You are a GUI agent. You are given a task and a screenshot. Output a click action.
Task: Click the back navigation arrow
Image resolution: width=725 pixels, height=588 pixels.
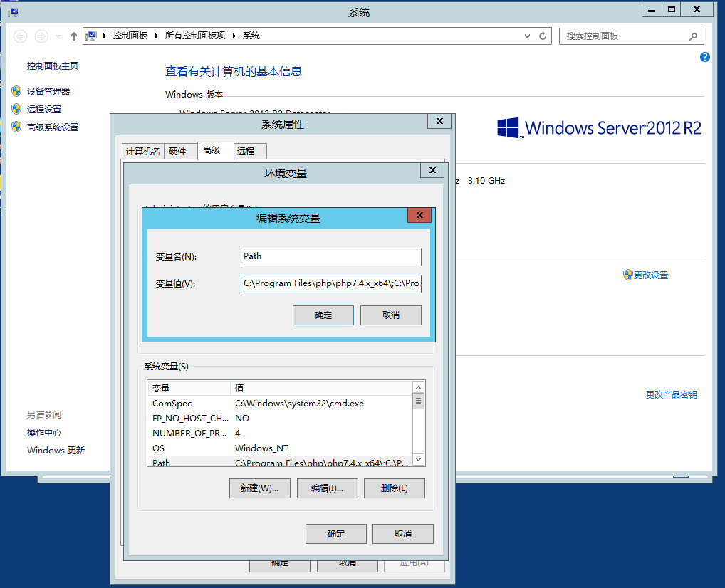click(21, 36)
